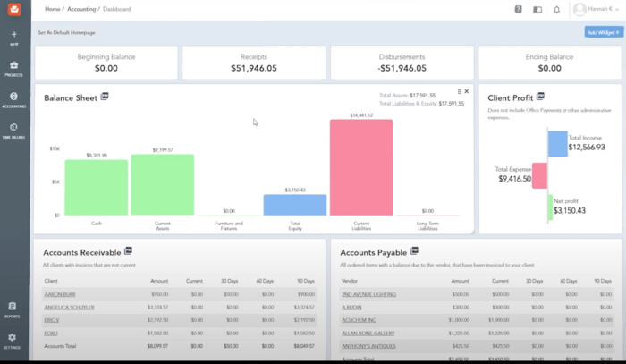The width and height of the screenshot is (626, 364).
Task: Click the pink Current Liabilities bar
Action: [x=360, y=167]
